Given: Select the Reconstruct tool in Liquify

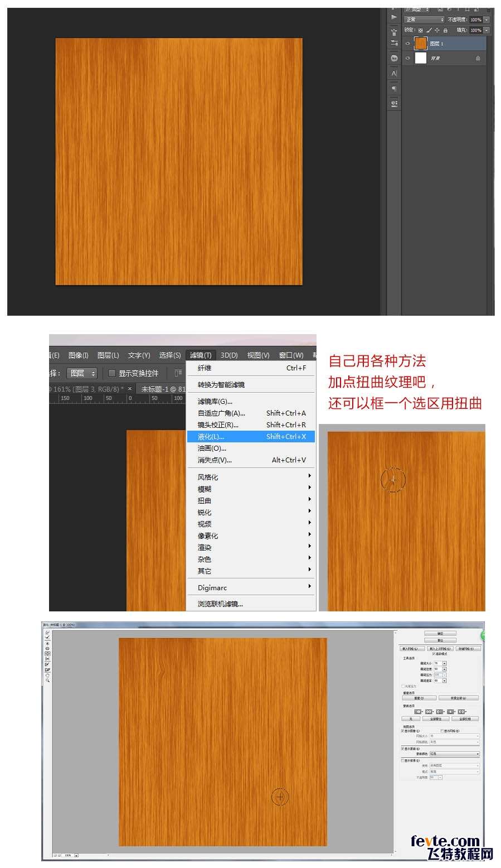Looking at the screenshot, I should pyautogui.click(x=47, y=637).
